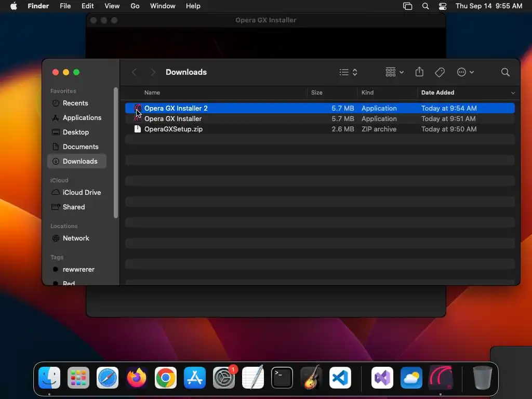Open the Group By dropdown
This screenshot has height=399, width=532.
click(395, 72)
